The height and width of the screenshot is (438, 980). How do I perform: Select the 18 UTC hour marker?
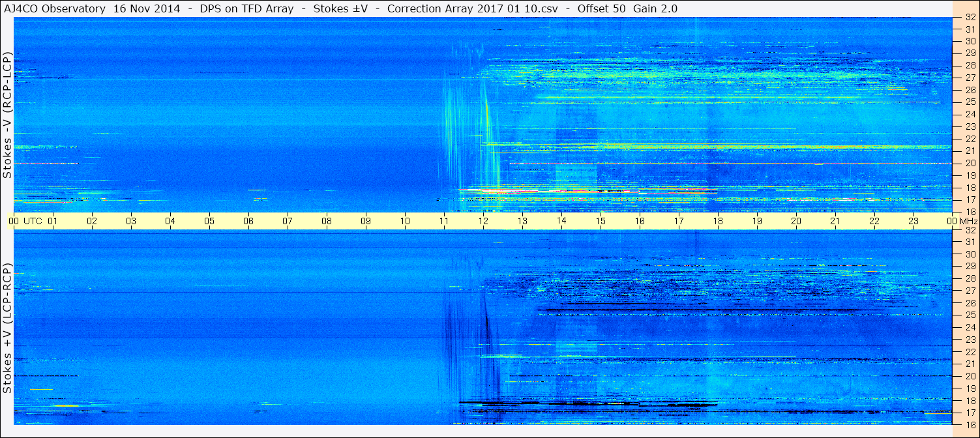click(x=718, y=221)
